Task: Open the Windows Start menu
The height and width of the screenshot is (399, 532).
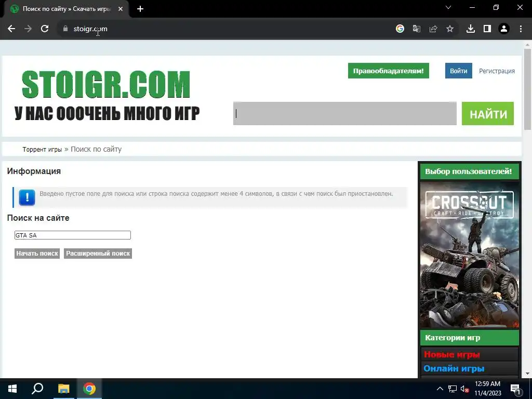Action: (x=12, y=389)
